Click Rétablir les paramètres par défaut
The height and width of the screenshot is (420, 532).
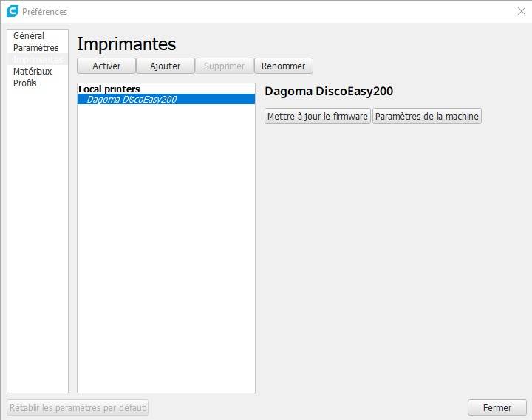(78, 407)
